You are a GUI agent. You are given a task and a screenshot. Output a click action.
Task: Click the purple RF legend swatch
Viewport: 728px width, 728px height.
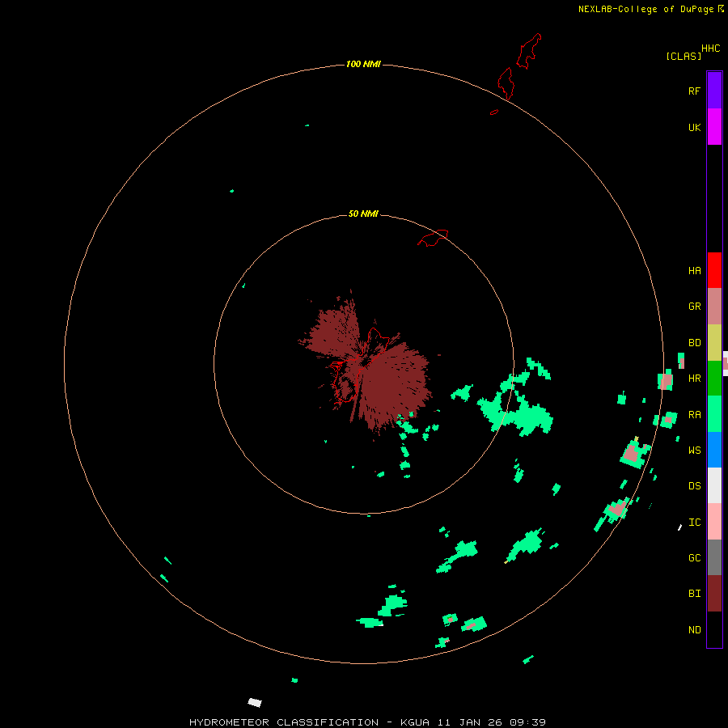(x=714, y=91)
